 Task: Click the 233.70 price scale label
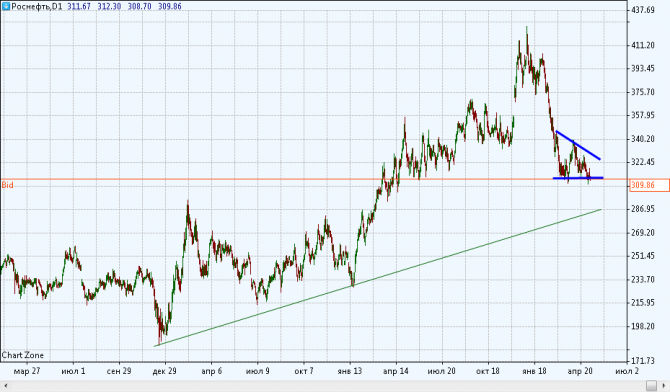coord(643,279)
